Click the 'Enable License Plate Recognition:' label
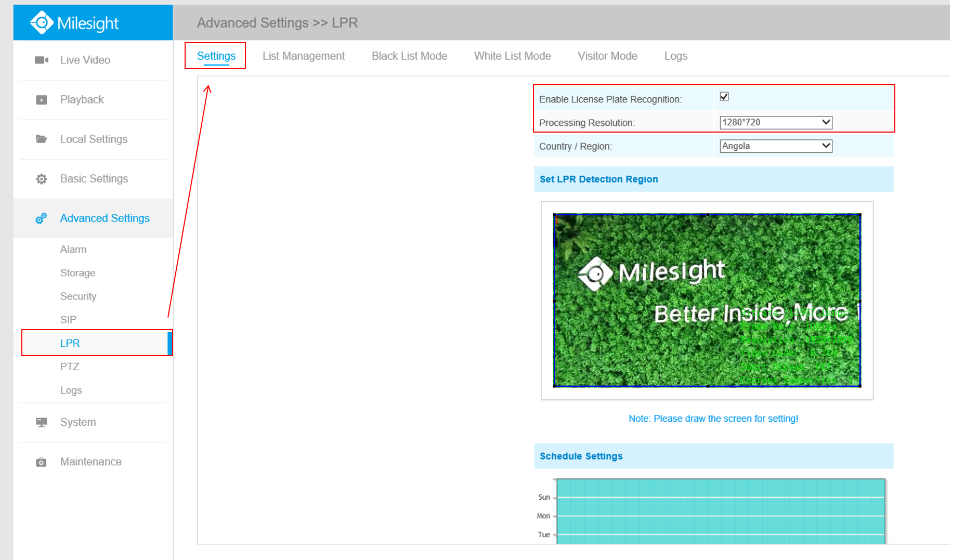 point(610,99)
